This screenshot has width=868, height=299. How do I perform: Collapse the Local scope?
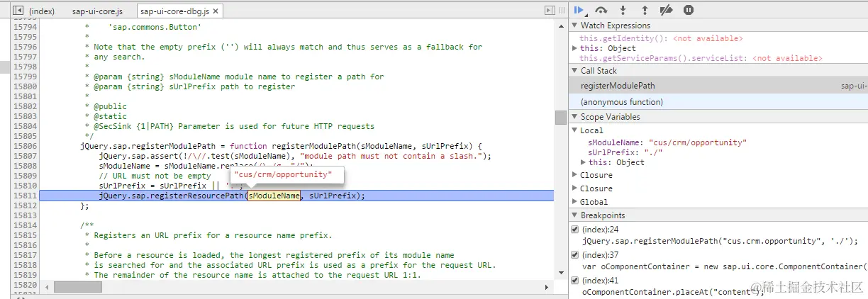(574, 130)
